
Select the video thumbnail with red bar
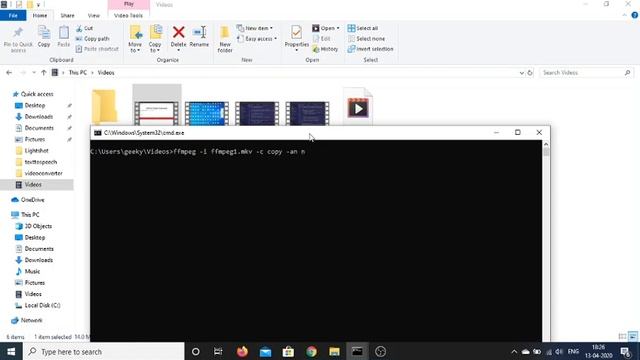(157, 113)
